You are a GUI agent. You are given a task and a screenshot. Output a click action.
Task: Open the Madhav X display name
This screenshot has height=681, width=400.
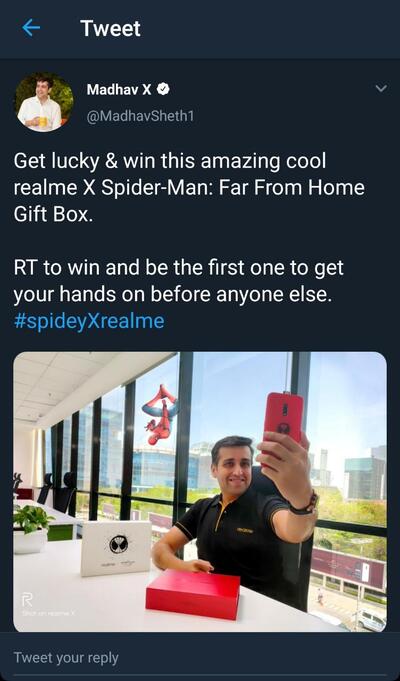[119, 89]
